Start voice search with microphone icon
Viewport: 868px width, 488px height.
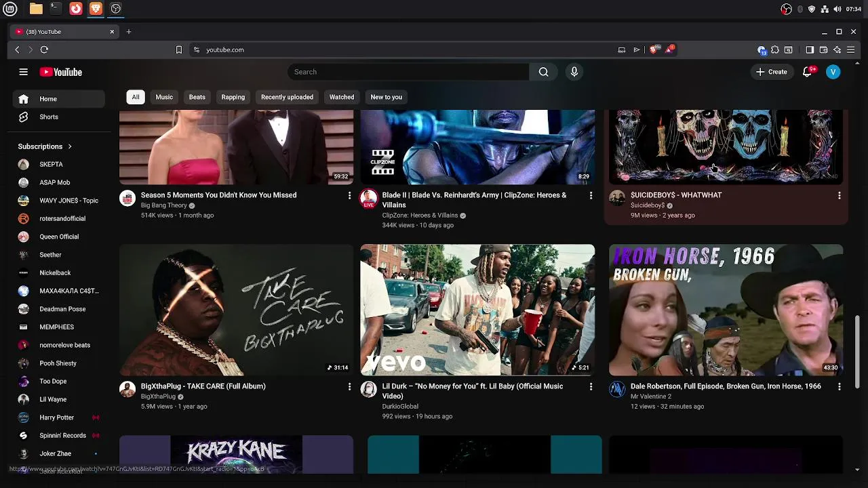574,72
